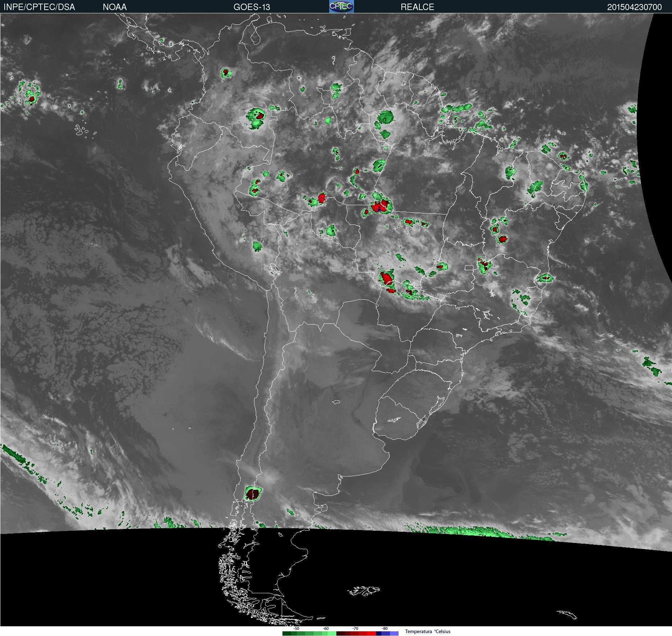This screenshot has height=636, width=672.
Task: Click the Temperatura °Celsius legend label
Action: pyautogui.click(x=428, y=631)
